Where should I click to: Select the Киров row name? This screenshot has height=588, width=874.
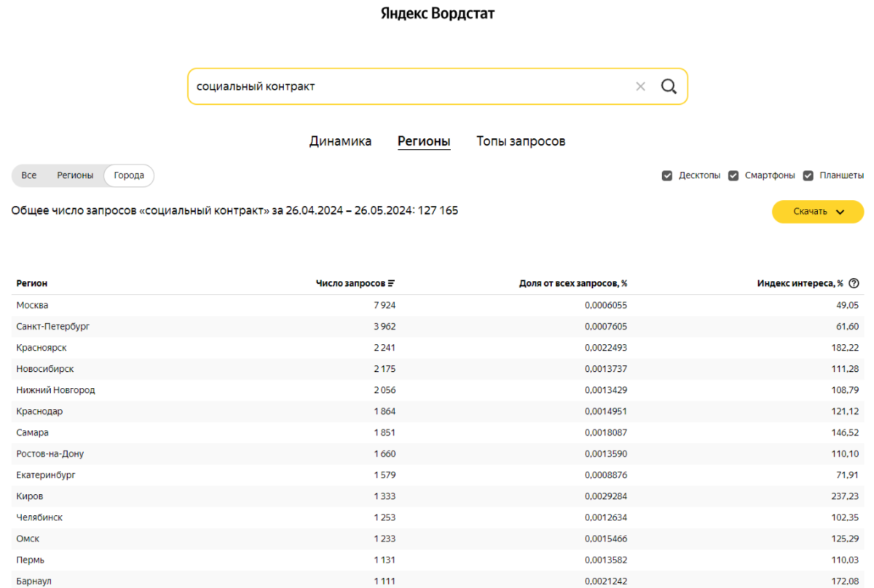(x=30, y=496)
